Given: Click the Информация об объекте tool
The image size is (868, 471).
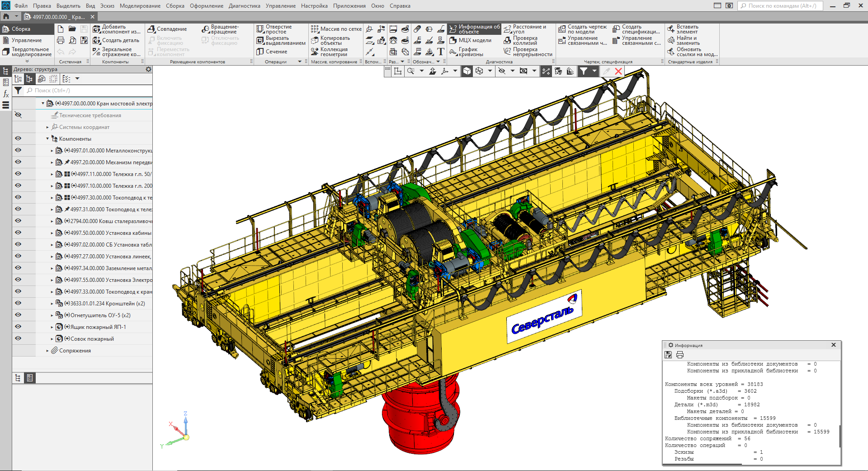Looking at the screenshot, I should [474, 29].
